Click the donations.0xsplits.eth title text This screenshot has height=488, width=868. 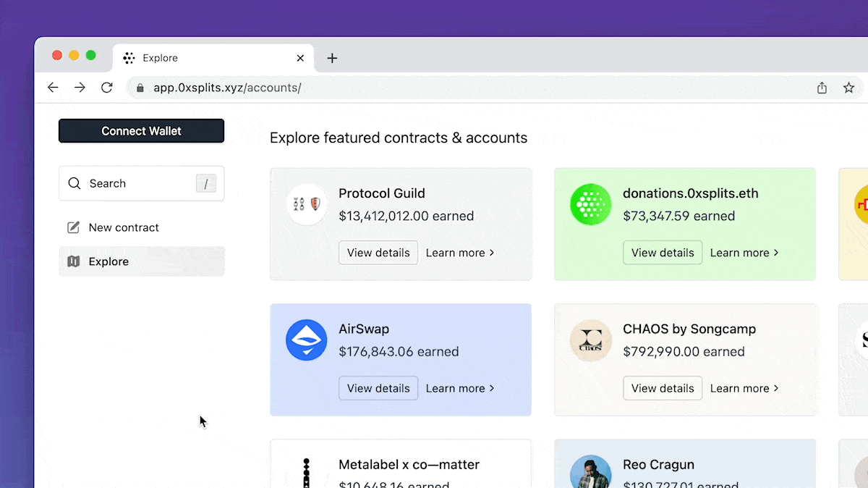[x=691, y=193]
